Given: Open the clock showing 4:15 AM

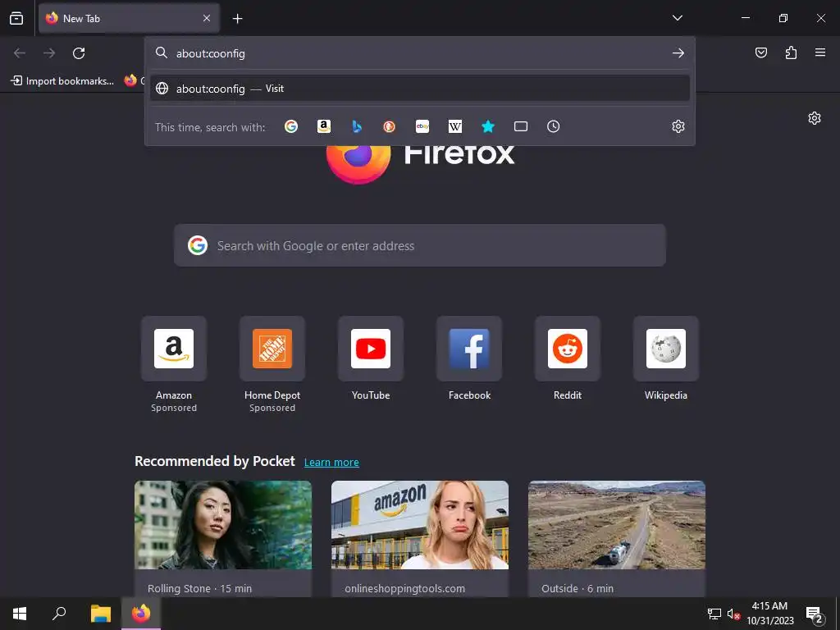Looking at the screenshot, I should point(769,614).
